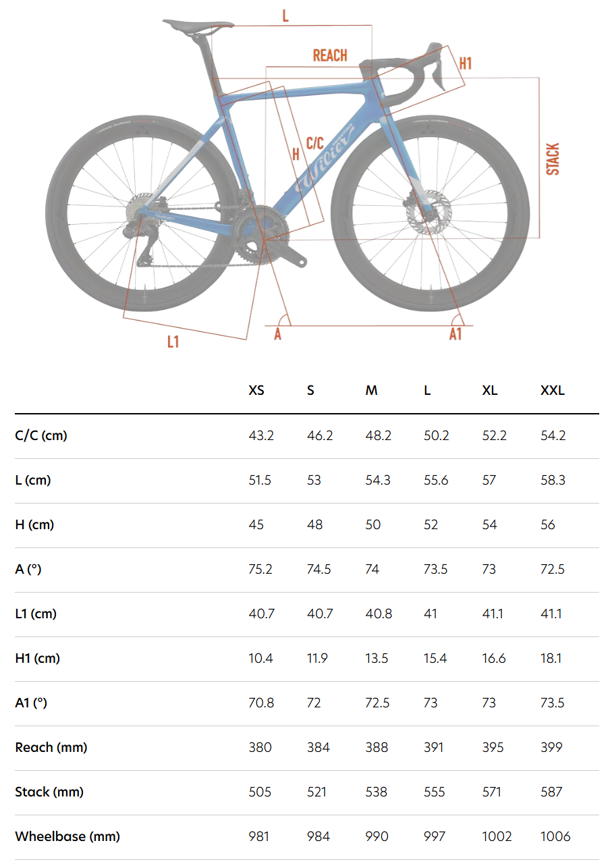Click the Reach (mm) row label
610x868 pixels.
click(51, 747)
